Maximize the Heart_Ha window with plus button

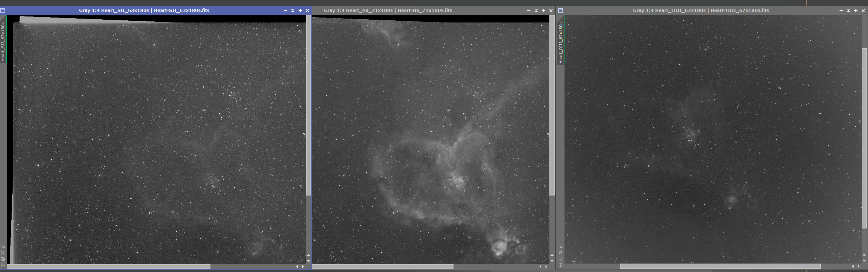[x=543, y=11]
